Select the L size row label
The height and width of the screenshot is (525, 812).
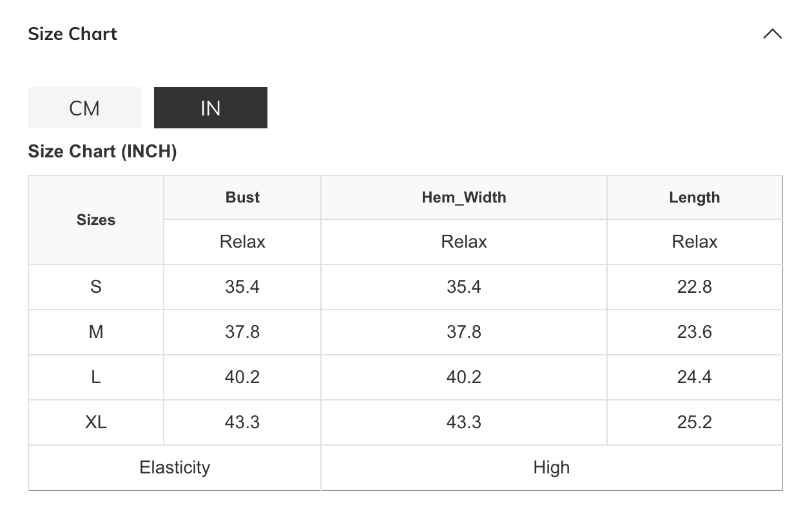(x=96, y=377)
